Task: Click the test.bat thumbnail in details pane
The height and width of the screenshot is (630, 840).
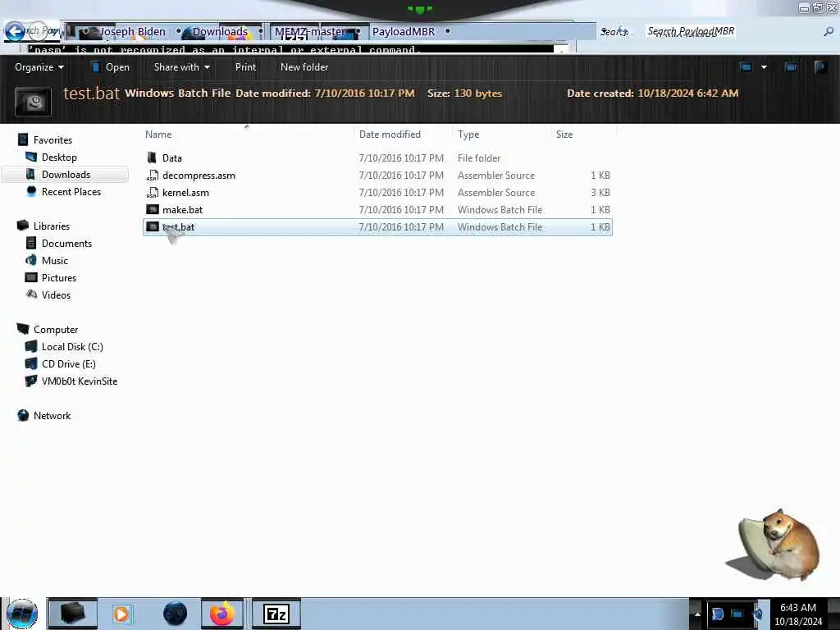Action: (34, 101)
